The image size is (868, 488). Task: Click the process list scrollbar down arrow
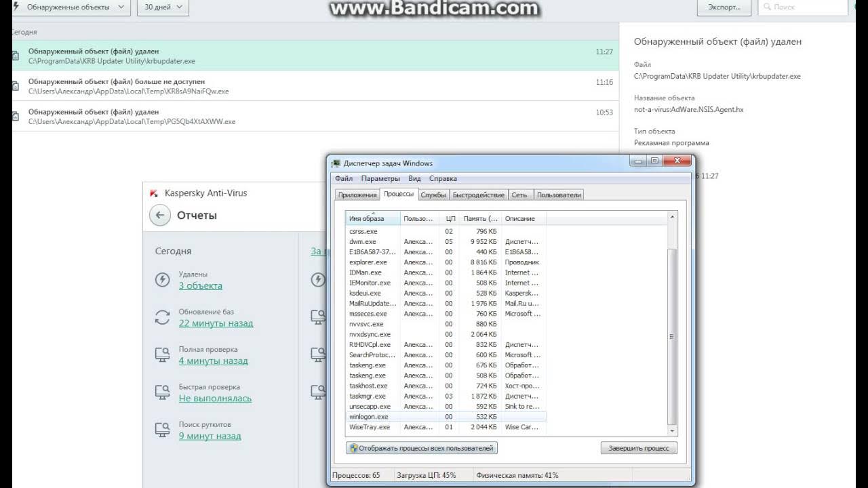click(672, 430)
